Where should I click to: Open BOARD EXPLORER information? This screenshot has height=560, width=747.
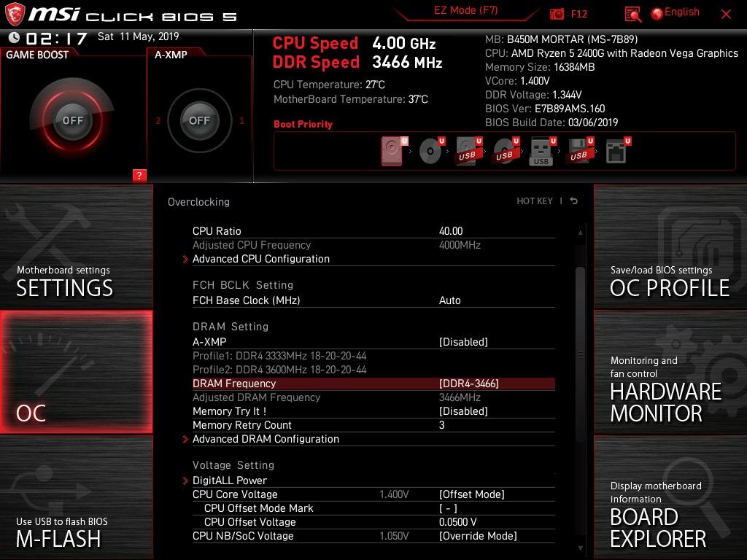coord(670,497)
